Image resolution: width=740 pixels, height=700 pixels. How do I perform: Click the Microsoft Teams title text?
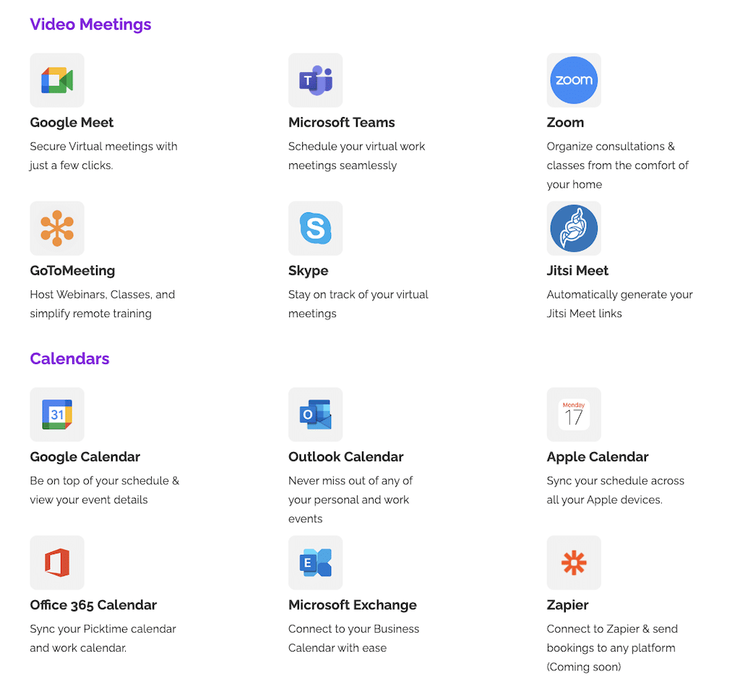click(x=341, y=123)
